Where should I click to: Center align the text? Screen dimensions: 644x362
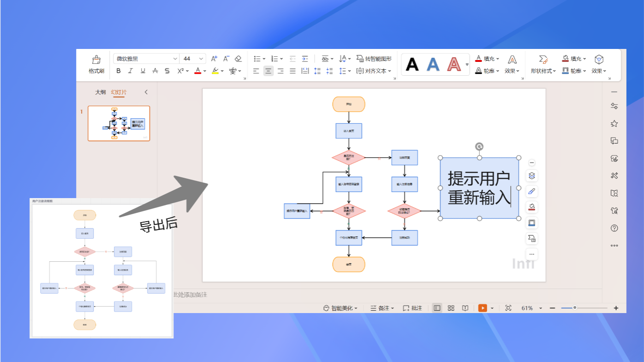pos(268,71)
